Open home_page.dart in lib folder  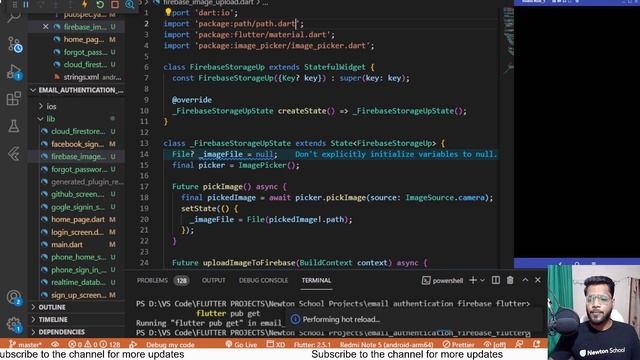(x=77, y=220)
